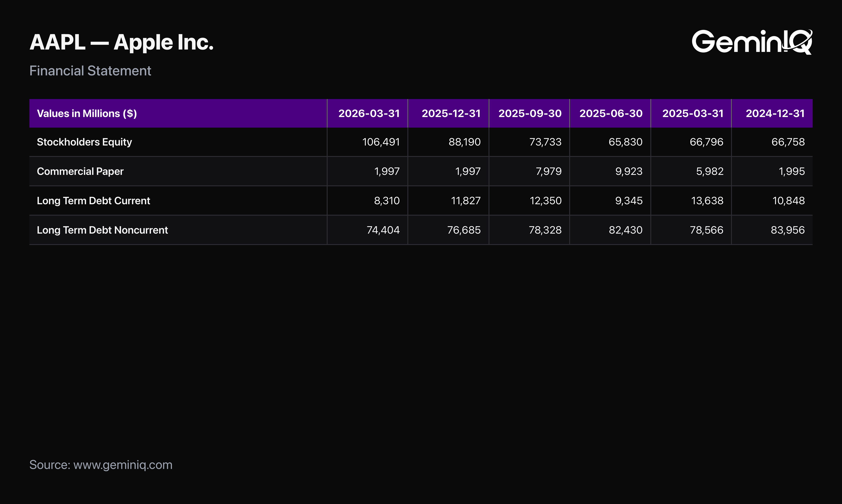Click the Stockholders Equity row label
The width and height of the screenshot is (842, 504).
coord(84,142)
